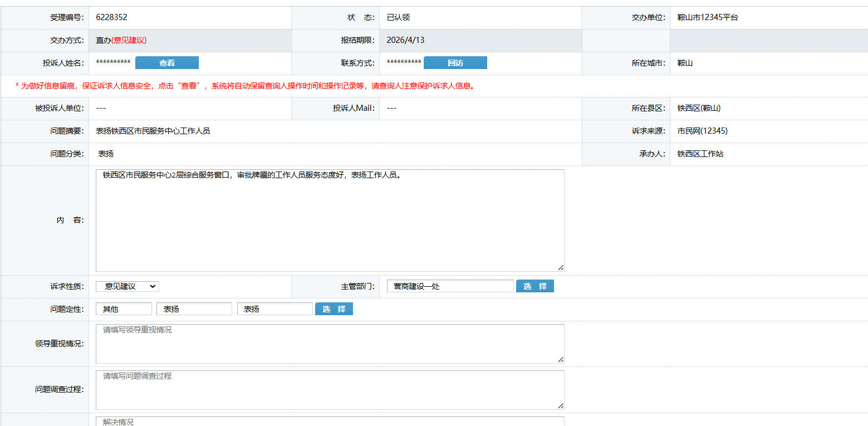Focus the 领导重视情况 text box
Viewport: 868px width, 426px height.
[330, 344]
